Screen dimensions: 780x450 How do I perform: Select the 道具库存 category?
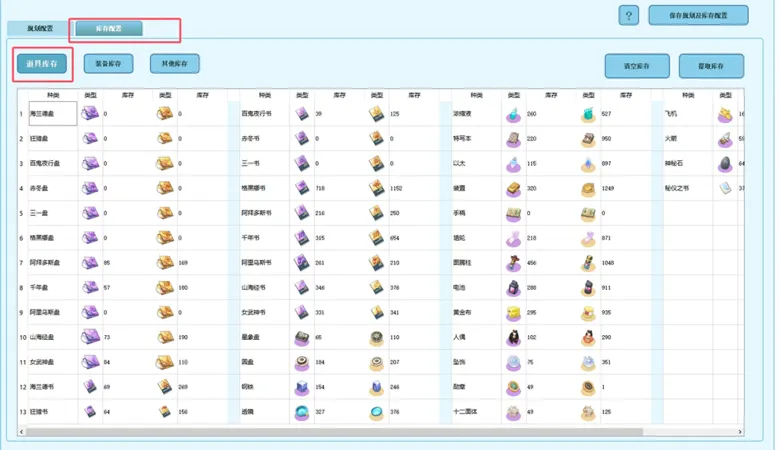42,64
